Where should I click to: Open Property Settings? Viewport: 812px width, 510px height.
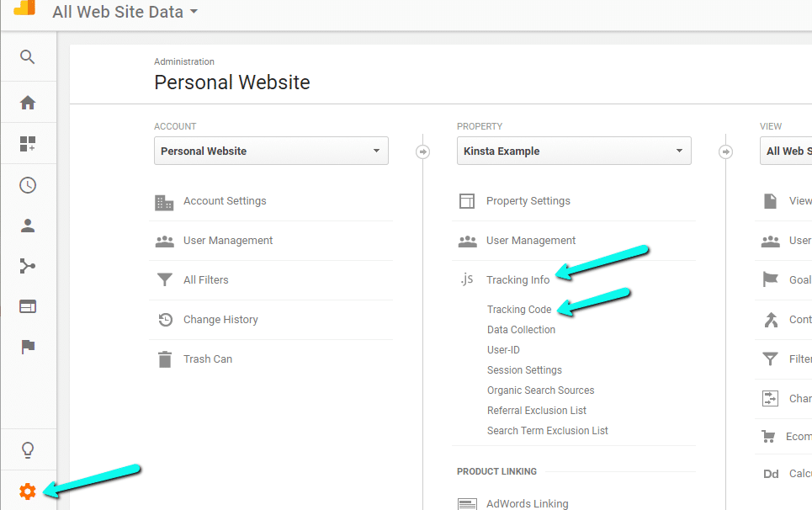[528, 201]
